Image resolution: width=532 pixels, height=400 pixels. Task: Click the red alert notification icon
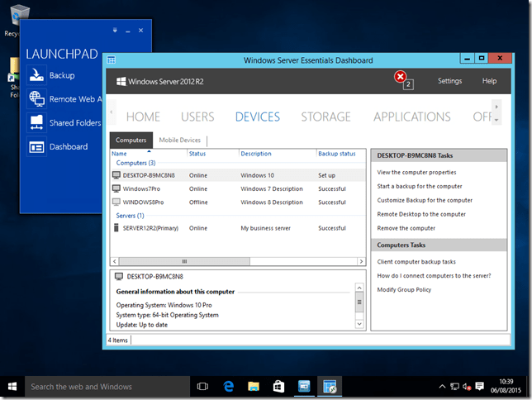pyautogui.click(x=401, y=78)
